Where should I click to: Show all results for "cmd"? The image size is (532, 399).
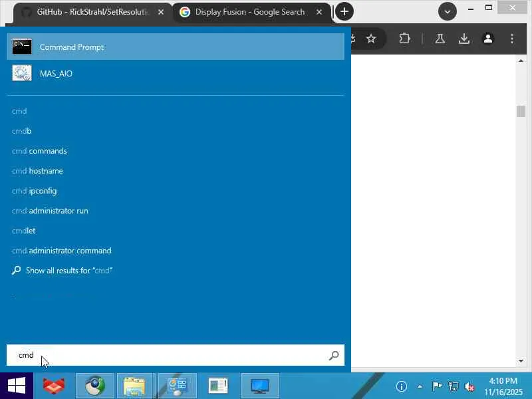pyautogui.click(x=62, y=271)
